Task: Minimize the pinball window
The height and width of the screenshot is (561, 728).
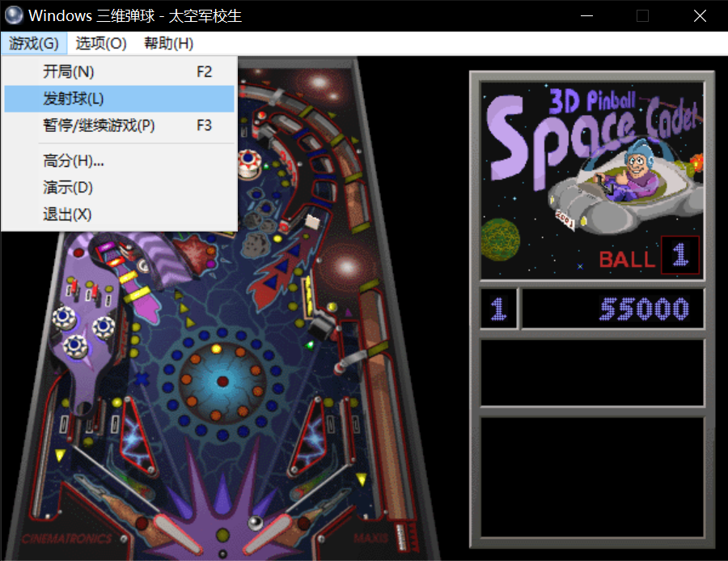Action: pyautogui.click(x=587, y=16)
